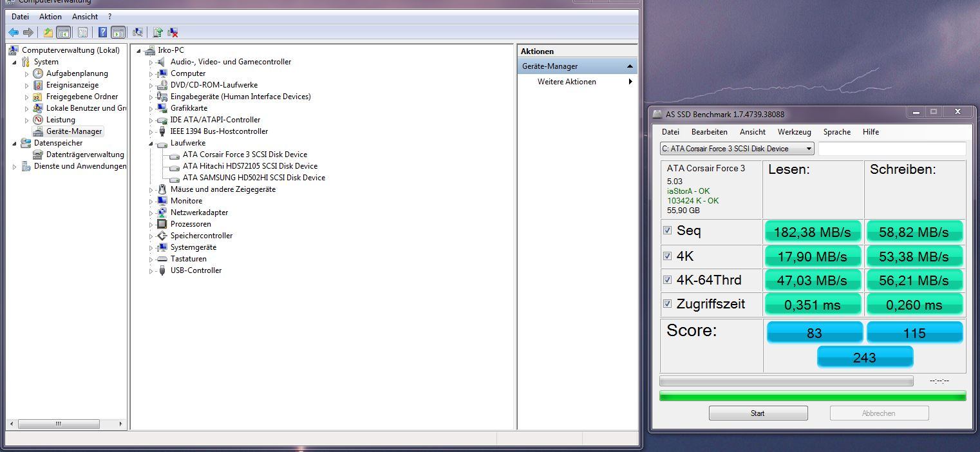
Task: Uncheck the 4K benchmark checkbox
Action: coord(668,256)
